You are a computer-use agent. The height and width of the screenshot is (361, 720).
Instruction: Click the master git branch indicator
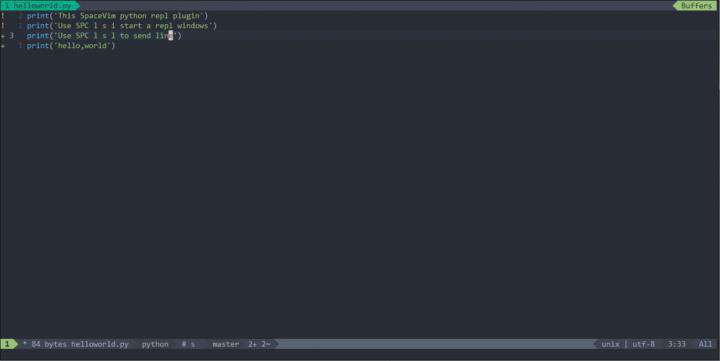click(225, 344)
